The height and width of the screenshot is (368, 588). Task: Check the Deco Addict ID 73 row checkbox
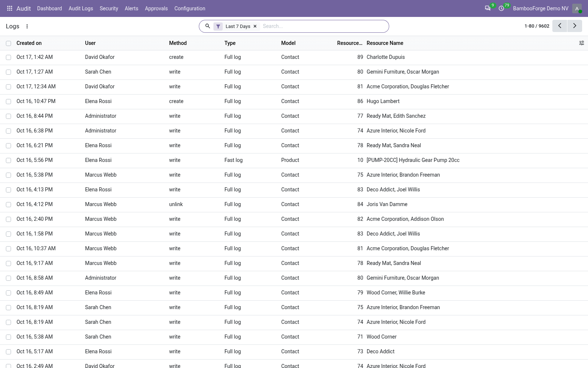click(8, 352)
